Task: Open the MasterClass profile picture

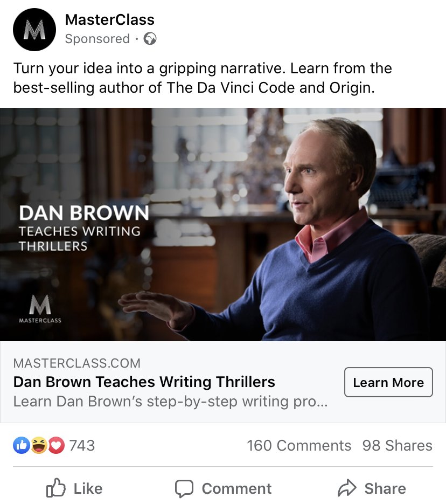Action: [x=34, y=30]
